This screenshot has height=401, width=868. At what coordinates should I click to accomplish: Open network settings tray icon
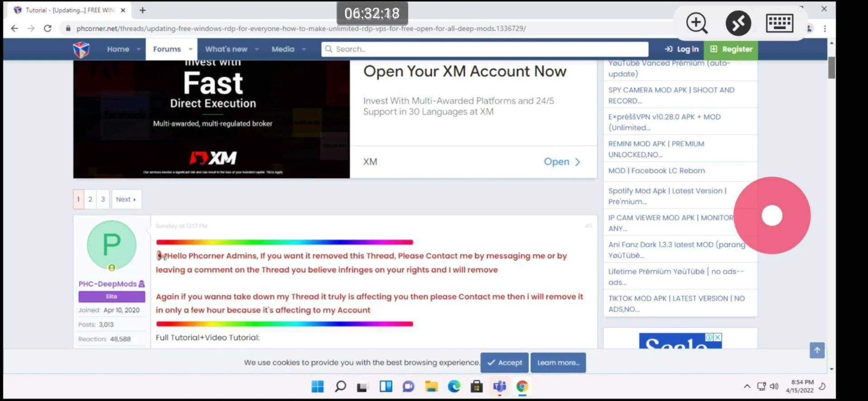761,387
